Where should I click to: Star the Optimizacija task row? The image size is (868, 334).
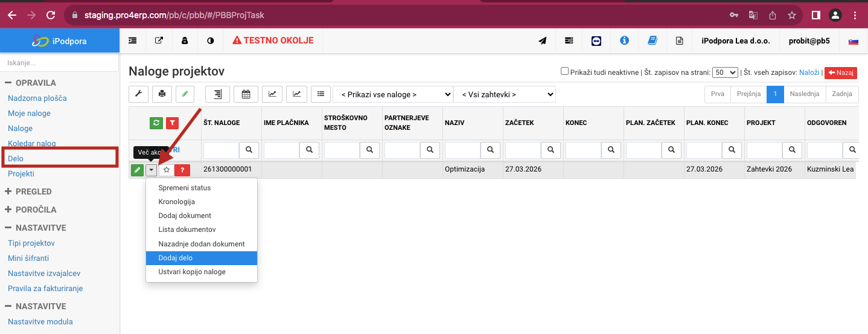coord(167,170)
